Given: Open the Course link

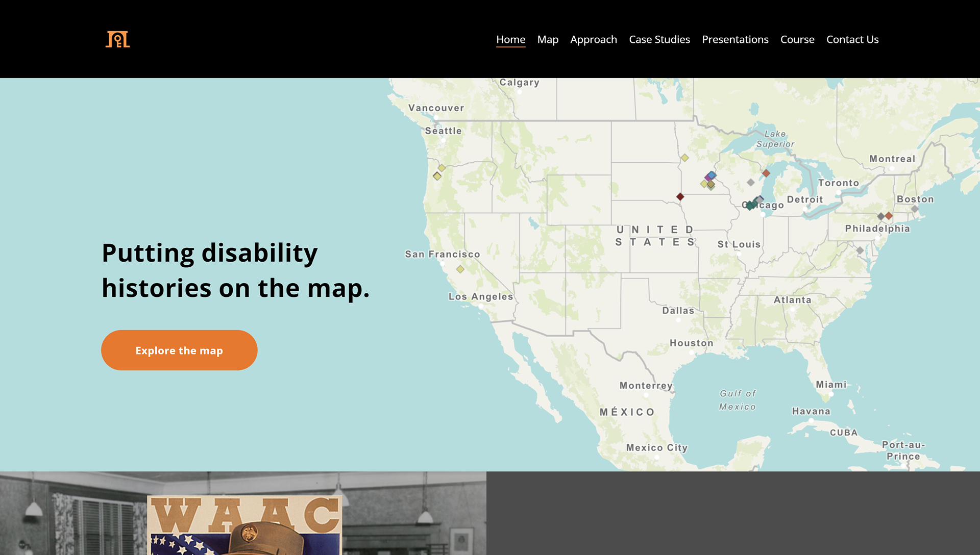Looking at the screenshot, I should point(797,39).
